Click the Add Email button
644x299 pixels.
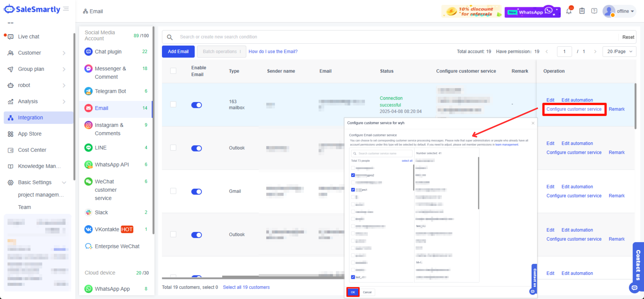[x=178, y=51]
